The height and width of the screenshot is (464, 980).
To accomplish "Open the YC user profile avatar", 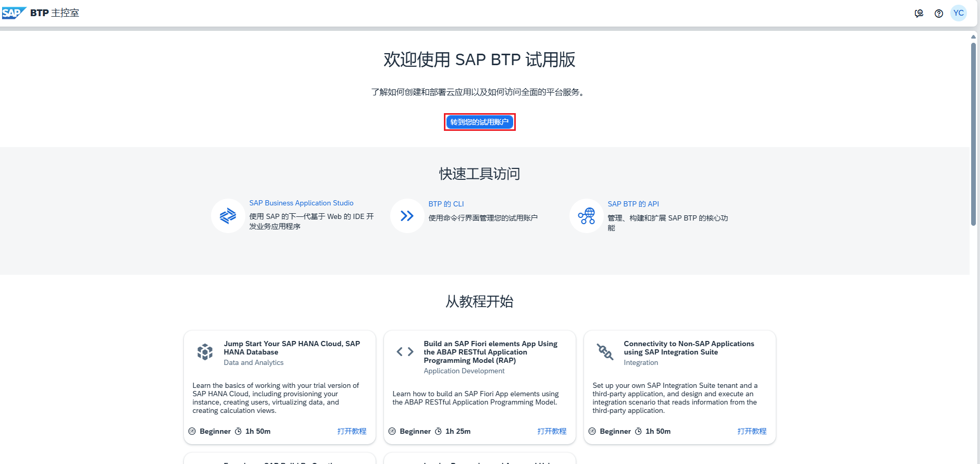I will coord(959,14).
